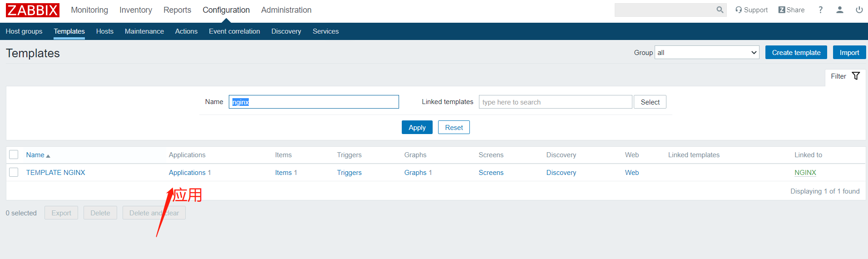Open the Administration menu
This screenshot has height=259, width=868.
coord(286,10)
